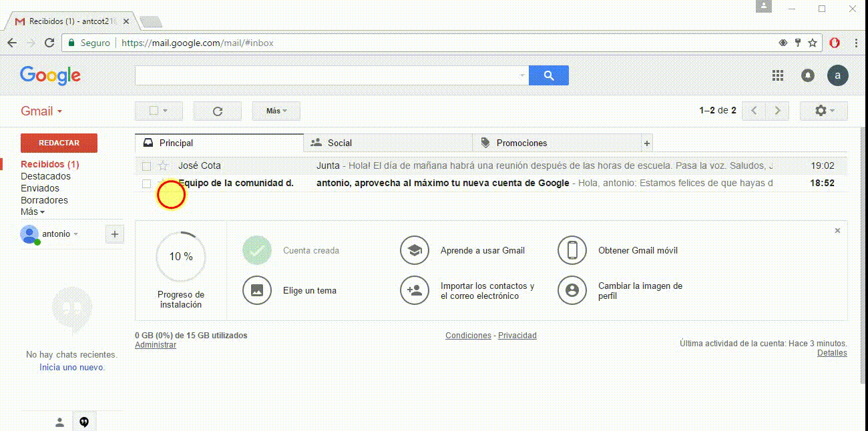Open the Más toolbar dropdown

pos(276,111)
